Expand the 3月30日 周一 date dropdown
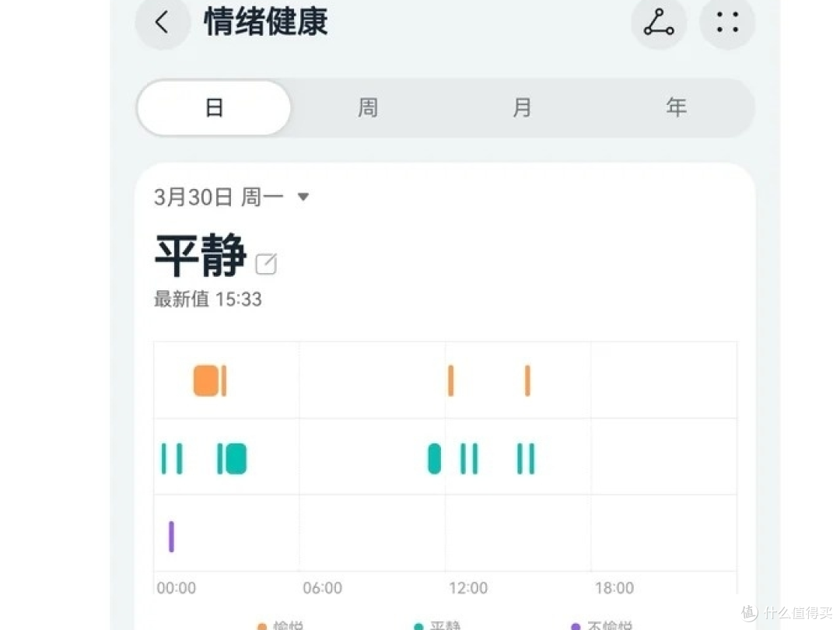The height and width of the screenshot is (630, 840). coord(232,197)
